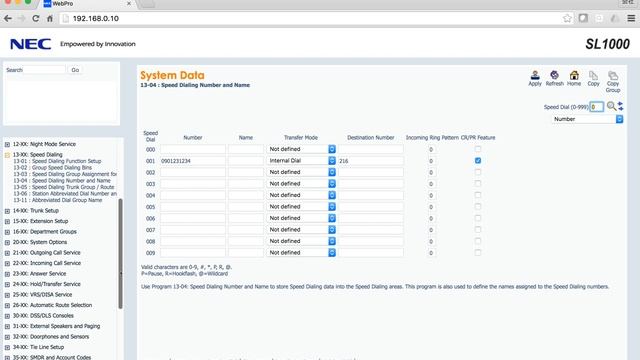Click the Go search button
The image size is (640, 360).
pos(75,70)
